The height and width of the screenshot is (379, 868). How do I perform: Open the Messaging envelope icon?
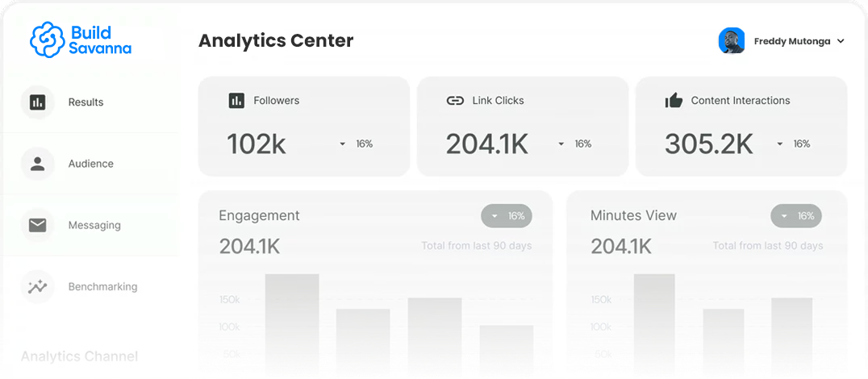click(37, 225)
